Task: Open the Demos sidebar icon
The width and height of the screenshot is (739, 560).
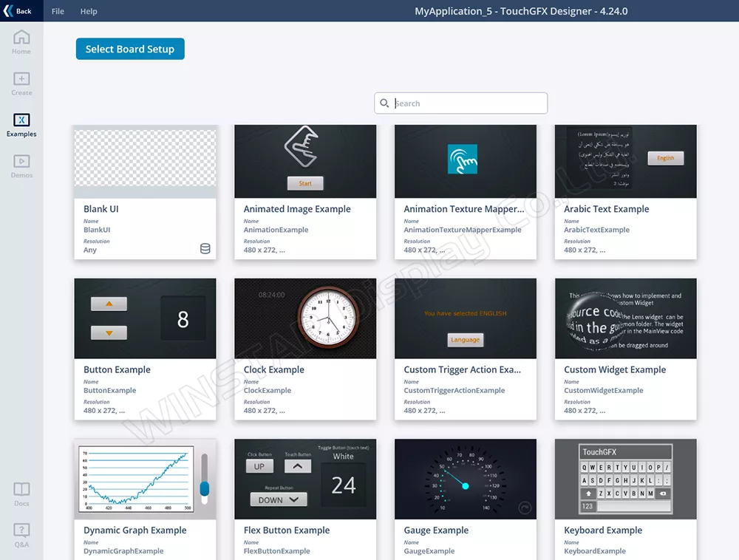Action: (21, 162)
